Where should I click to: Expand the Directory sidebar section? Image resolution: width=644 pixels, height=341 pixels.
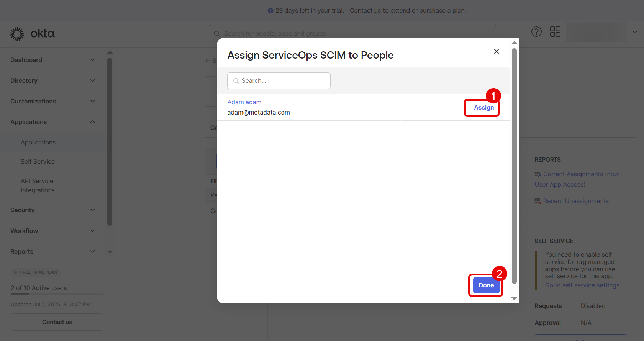point(92,80)
